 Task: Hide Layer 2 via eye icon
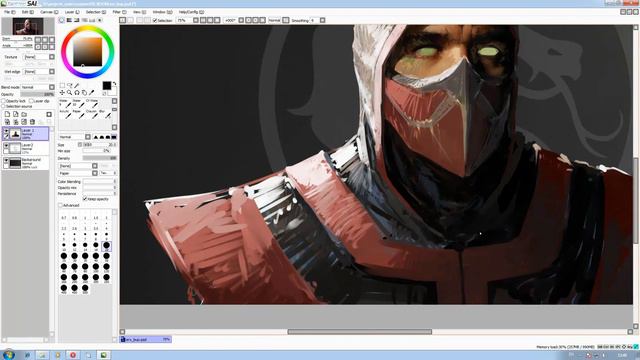[6, 146]
